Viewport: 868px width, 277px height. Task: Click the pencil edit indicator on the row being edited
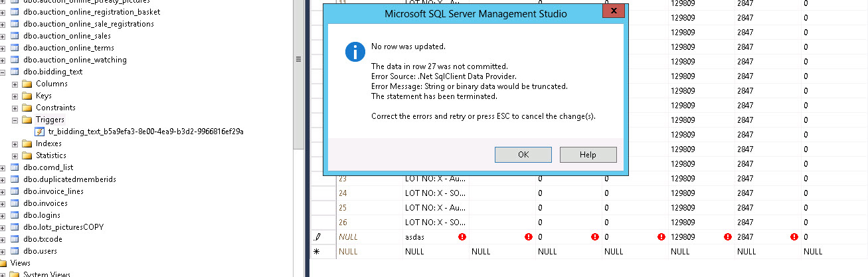point(317,236)
